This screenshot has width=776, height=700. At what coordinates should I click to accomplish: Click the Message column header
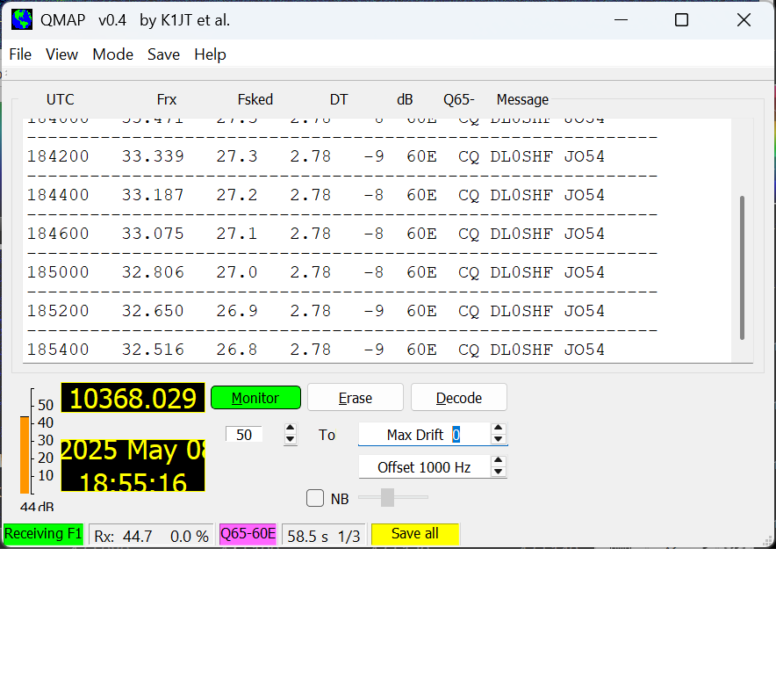coord(522,99)
